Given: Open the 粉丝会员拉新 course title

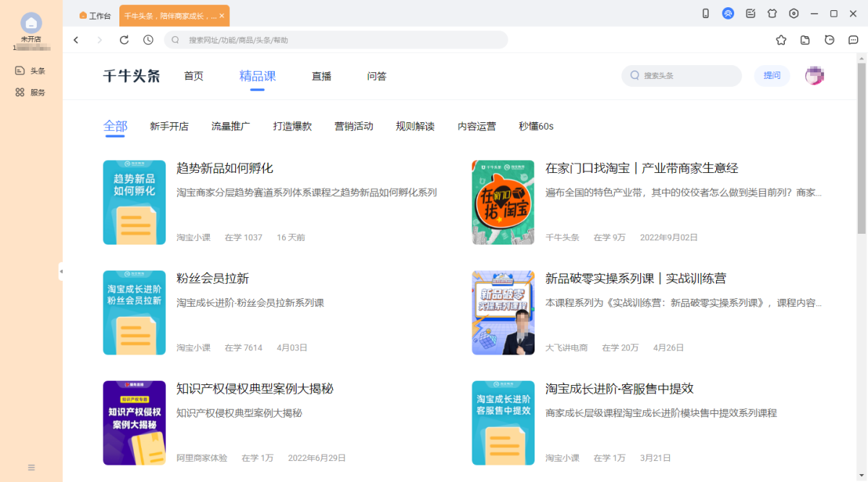Looking at the screenshot, I should click(213, 279).
